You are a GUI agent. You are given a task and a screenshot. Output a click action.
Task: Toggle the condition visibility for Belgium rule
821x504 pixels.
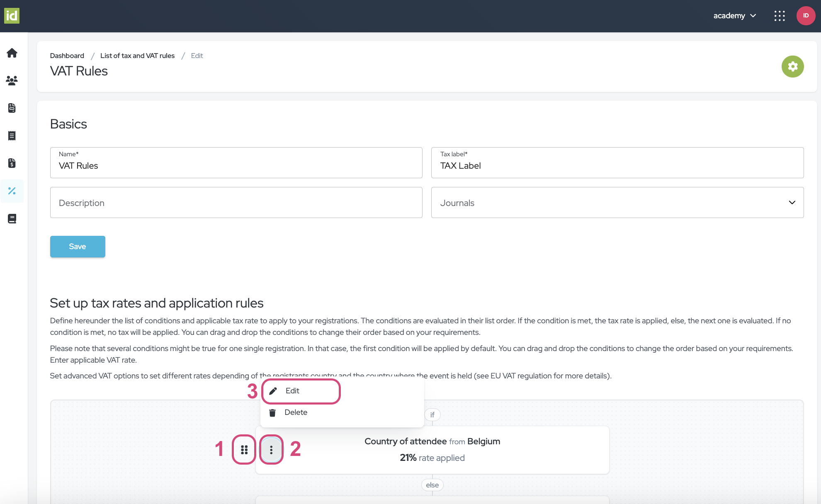pyautogui.click(x=245, y=449)
